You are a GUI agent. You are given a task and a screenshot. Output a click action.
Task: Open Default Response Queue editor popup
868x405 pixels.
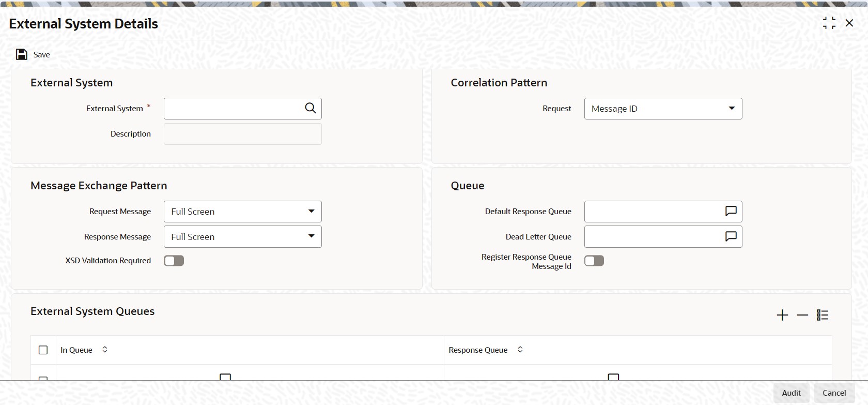(x=731, y=211)
